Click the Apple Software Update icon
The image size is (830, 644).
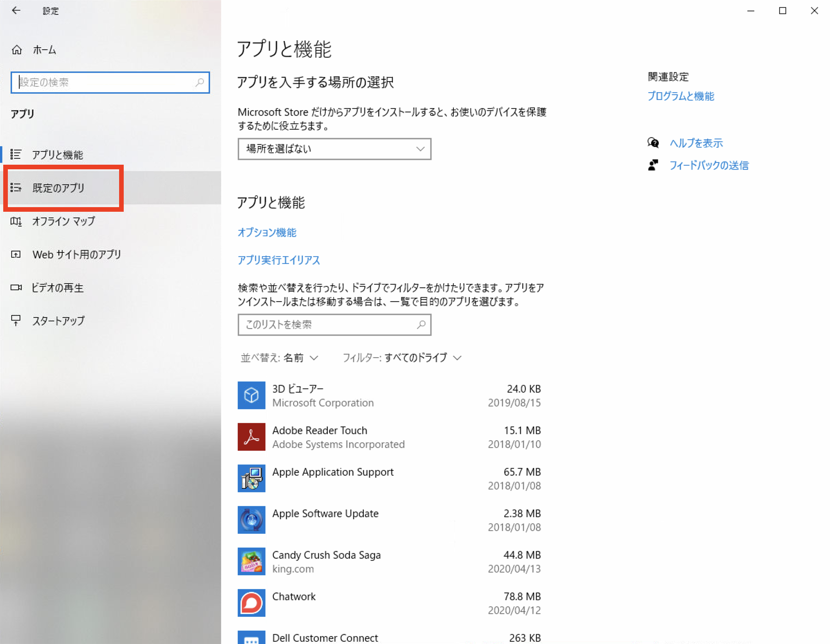pyautogui.click(x=252, y=520)
